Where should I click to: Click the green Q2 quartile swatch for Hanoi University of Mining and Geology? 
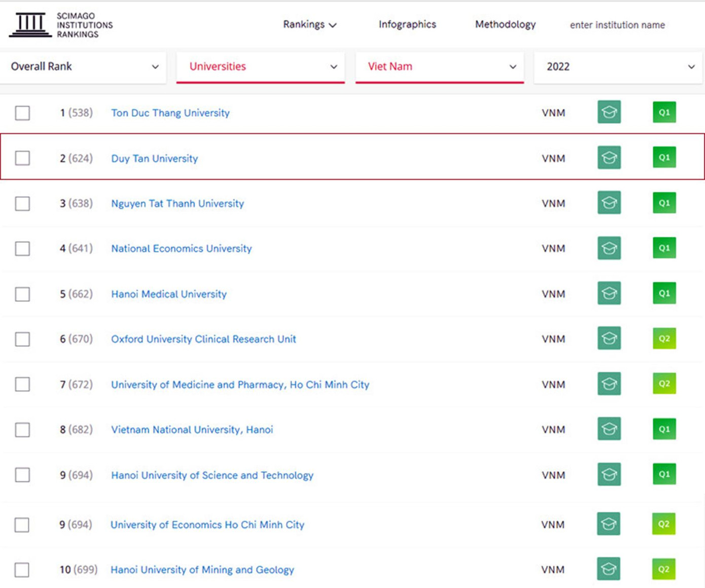tap(663, 568)
